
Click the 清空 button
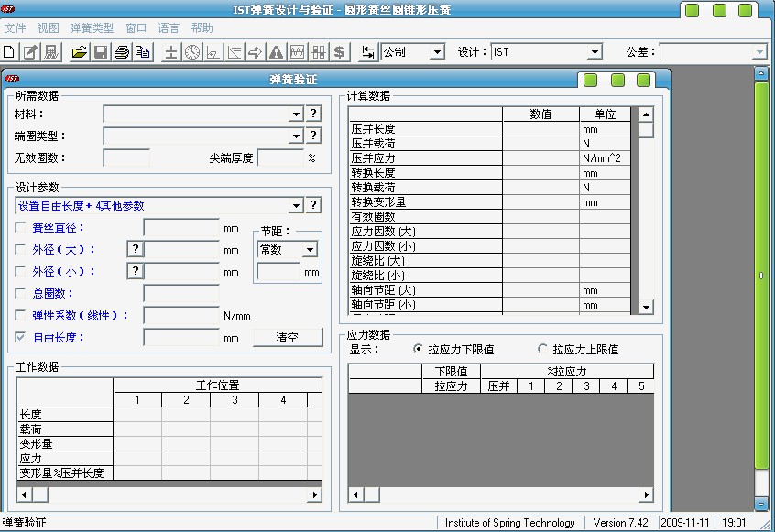288,337
